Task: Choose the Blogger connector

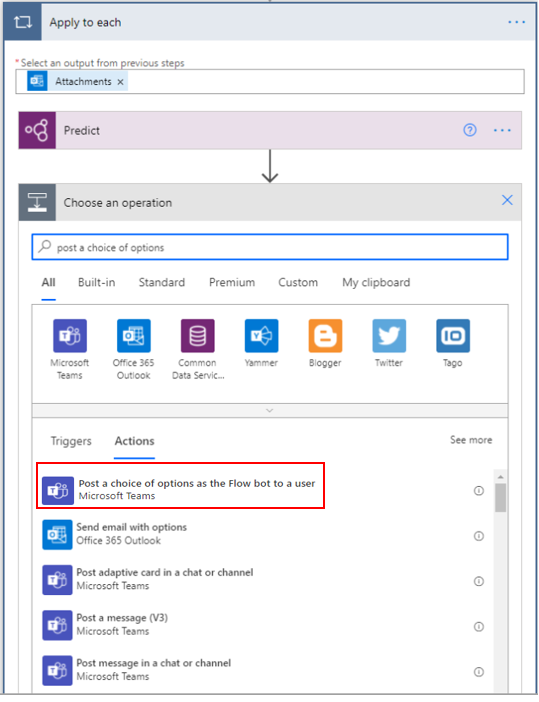Action: 325,343
